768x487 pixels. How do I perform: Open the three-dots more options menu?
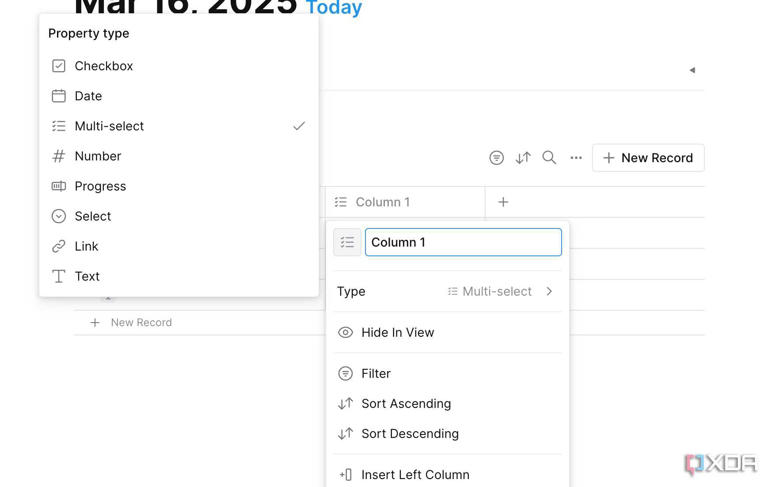pyautogui.click(x=576, y=158)
